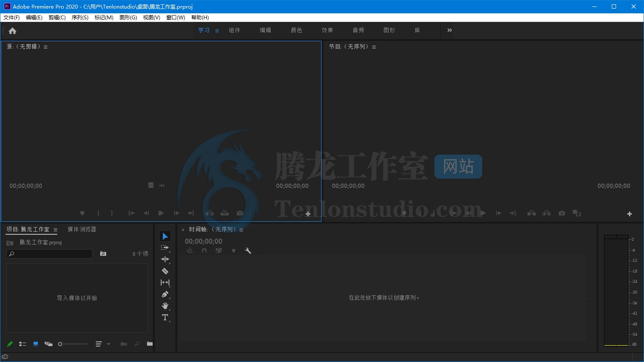Export frame from Source monitor camera icon
Screen dimensions: 644x362
pos(240,213)
